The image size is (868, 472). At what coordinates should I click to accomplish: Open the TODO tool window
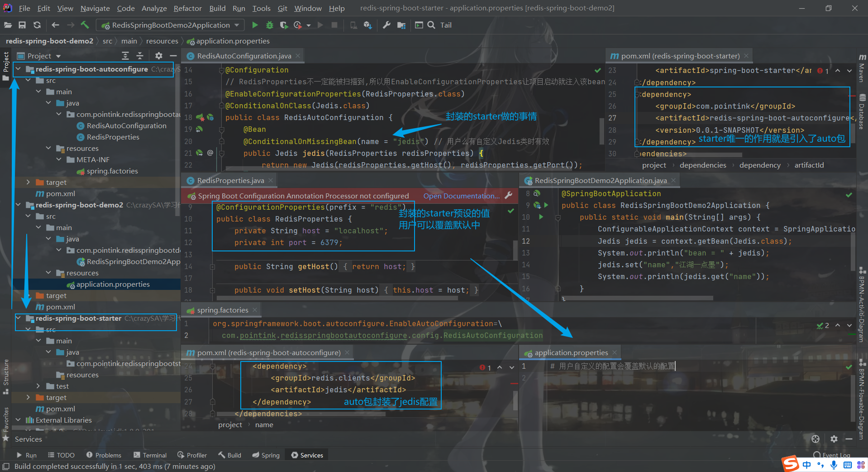click(x=61, y=455)
